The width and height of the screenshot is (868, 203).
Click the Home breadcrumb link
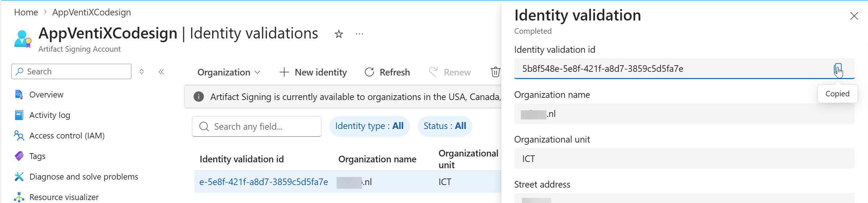point(26,12)
